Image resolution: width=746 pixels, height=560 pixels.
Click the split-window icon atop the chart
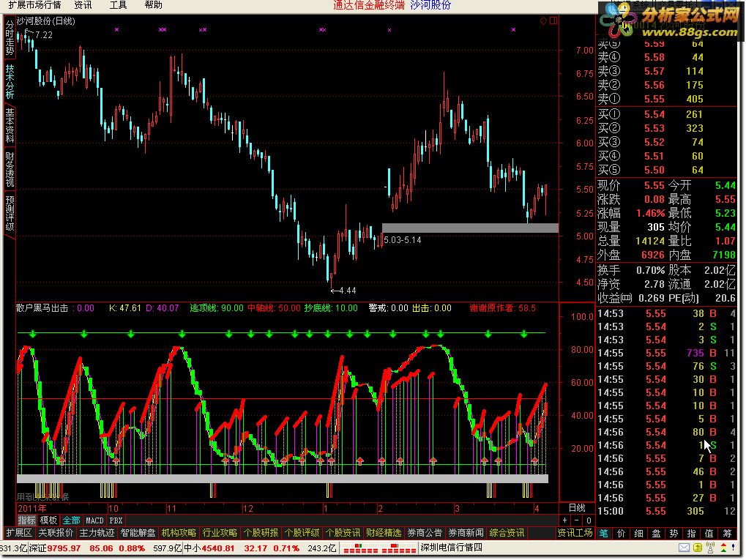[x=553, y=20]
